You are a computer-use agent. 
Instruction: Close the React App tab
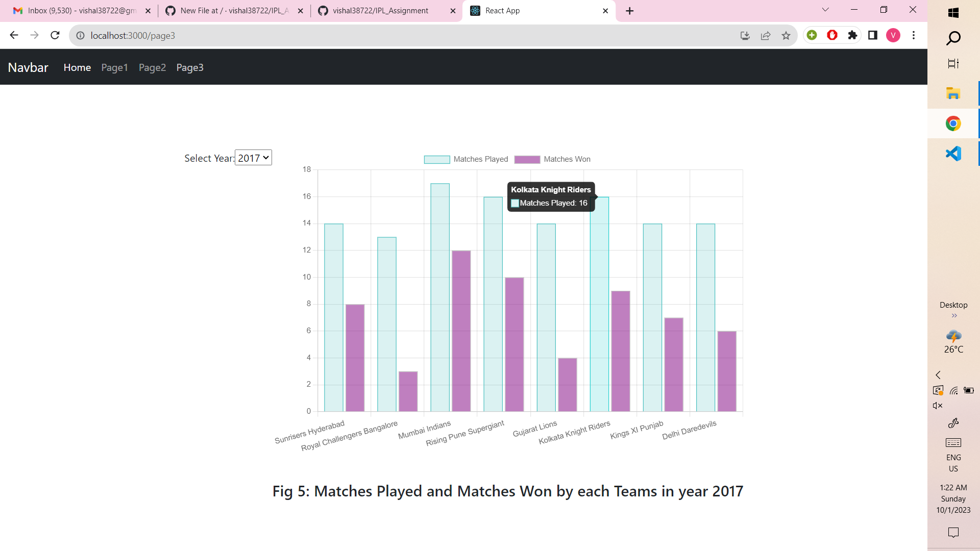(605, 11)
